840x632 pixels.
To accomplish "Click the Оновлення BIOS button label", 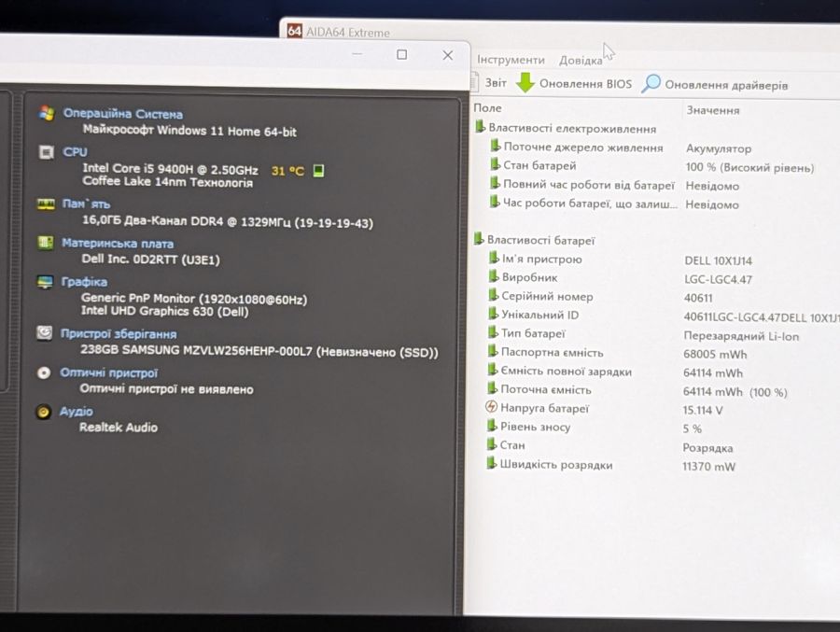I will click(585, 84).
